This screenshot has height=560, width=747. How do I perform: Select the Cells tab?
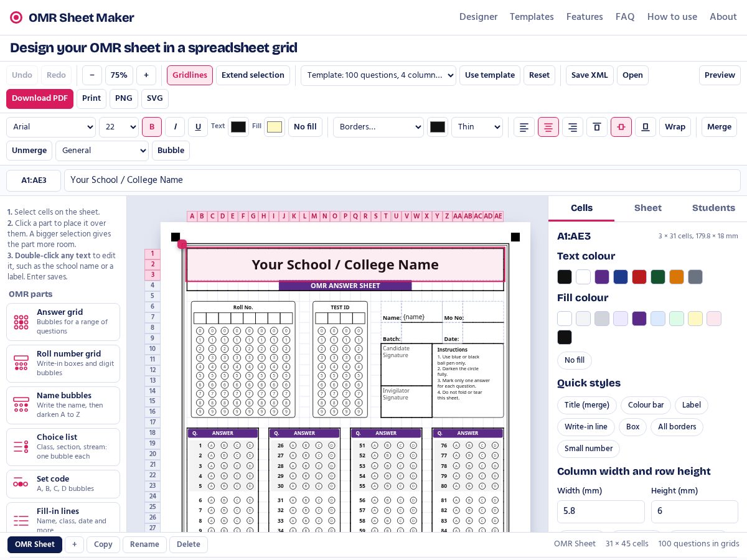tap(581, 208)
